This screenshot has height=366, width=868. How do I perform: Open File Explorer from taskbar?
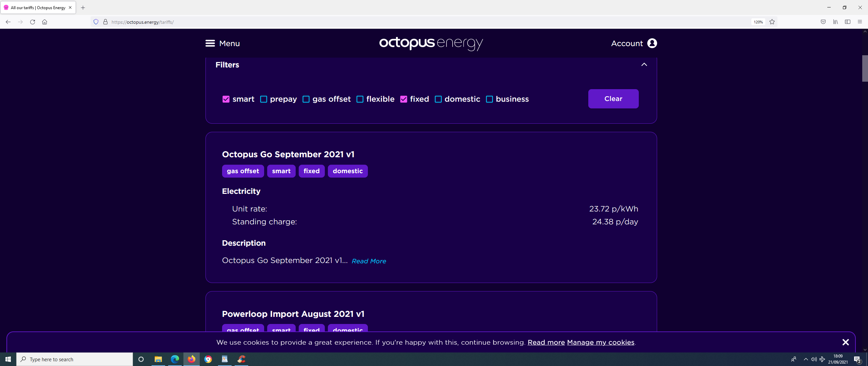(x=158, y=359)
